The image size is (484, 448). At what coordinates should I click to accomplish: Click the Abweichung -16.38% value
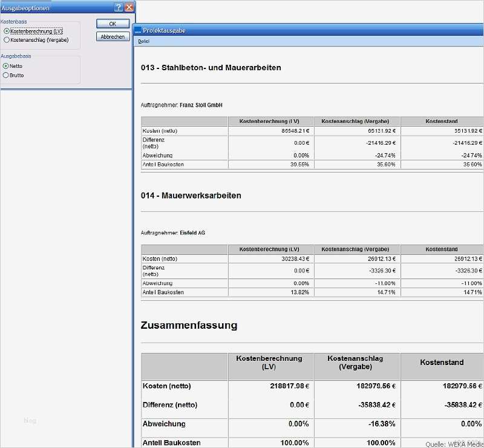pyautogui.click(x=381, y=424)
